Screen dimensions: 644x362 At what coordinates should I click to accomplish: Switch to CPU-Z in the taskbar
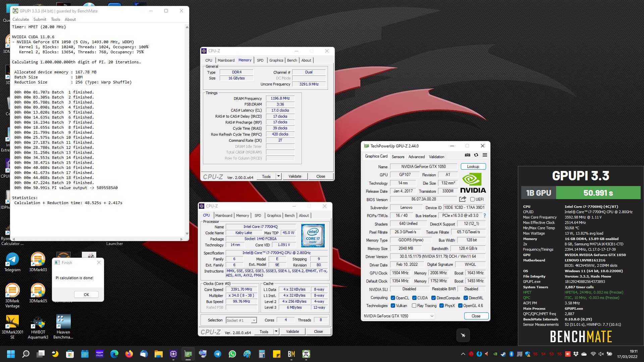click(x=173, y=354)
